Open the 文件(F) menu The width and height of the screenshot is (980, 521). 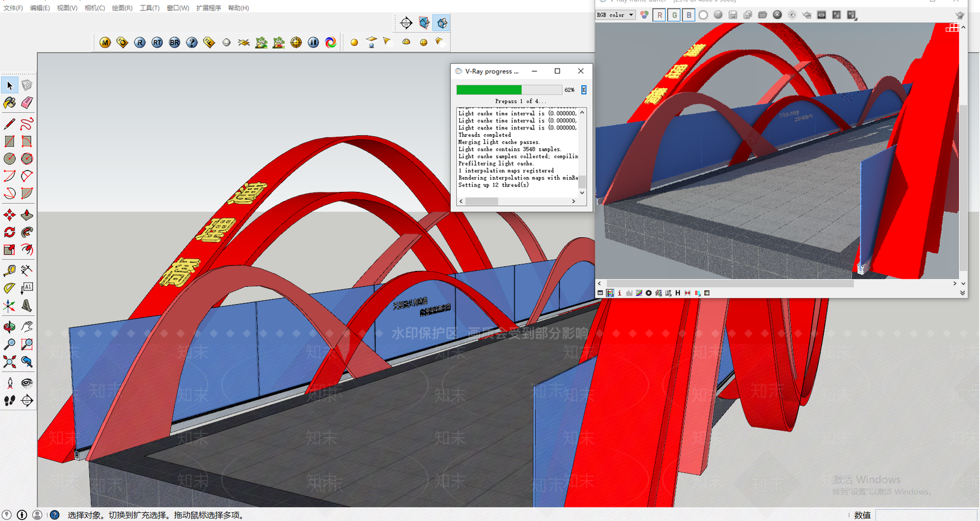tap(13, 8)
